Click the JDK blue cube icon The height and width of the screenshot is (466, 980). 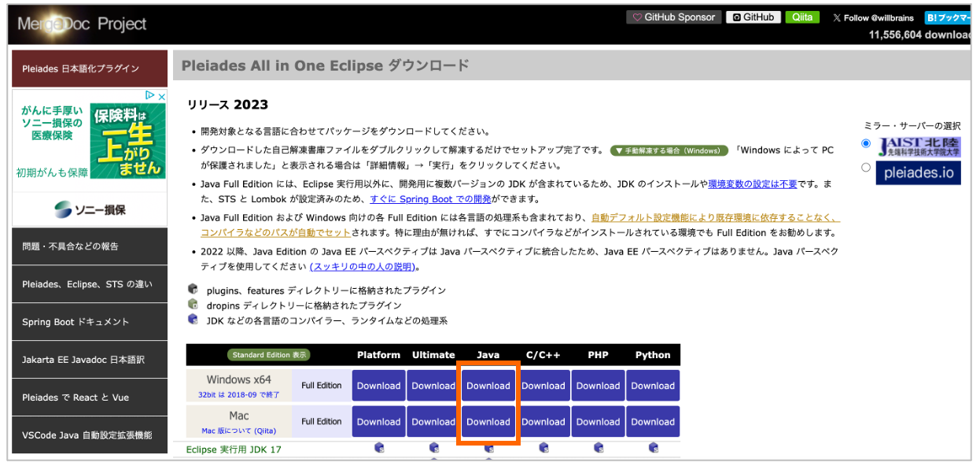tap(191, 320)
